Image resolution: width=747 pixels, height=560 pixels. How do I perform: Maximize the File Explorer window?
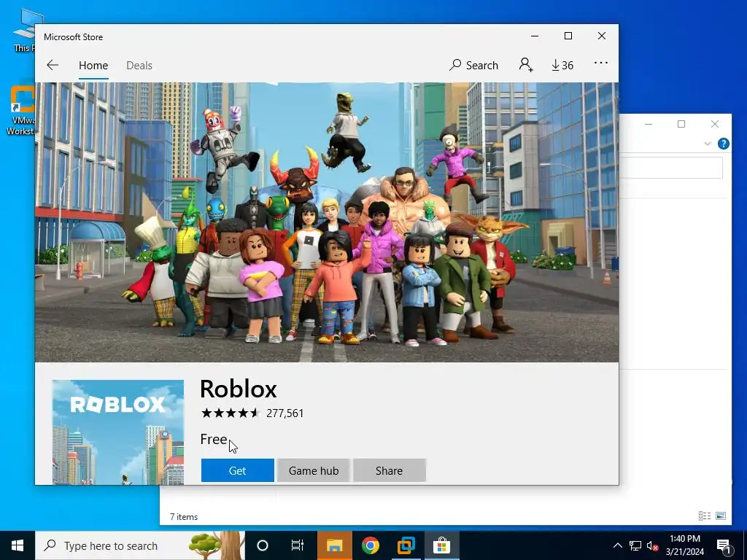click(x=681, y=124)
